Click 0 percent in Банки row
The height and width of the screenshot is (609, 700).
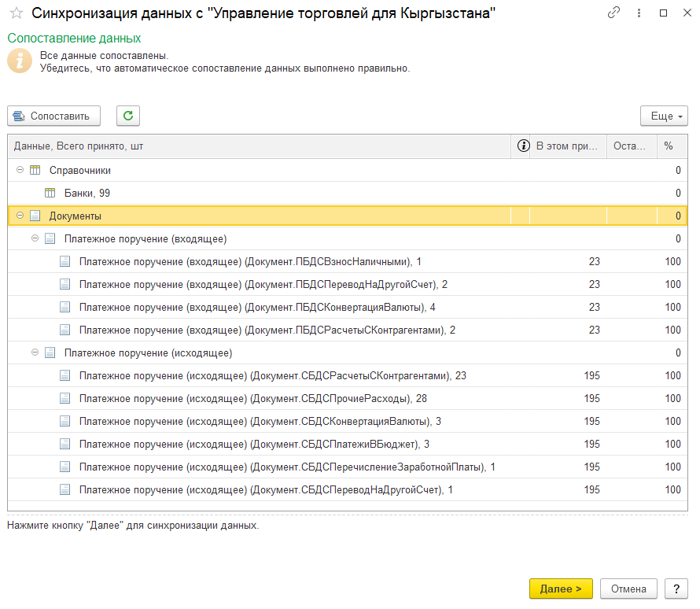[x=678, y=193]
